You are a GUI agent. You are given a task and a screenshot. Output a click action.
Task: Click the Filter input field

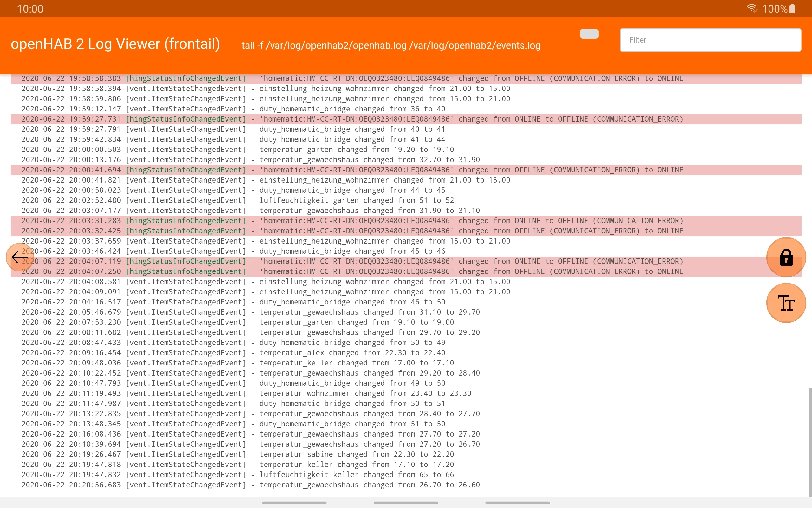click(x=711, y=40)
